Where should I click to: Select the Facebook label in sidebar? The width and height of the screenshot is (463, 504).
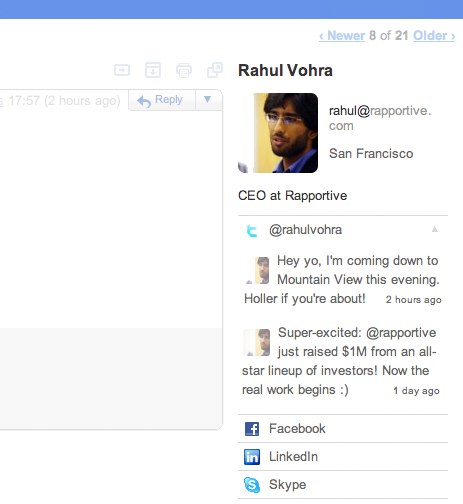[297, 429]
